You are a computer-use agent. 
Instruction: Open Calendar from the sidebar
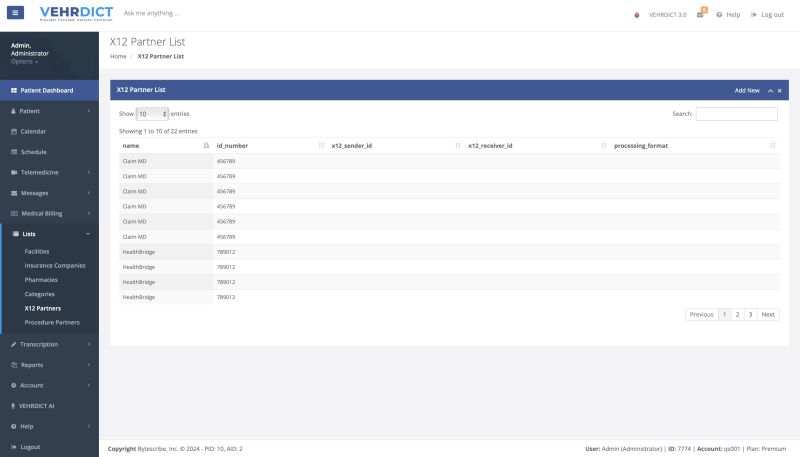click(x=34, y=131)
